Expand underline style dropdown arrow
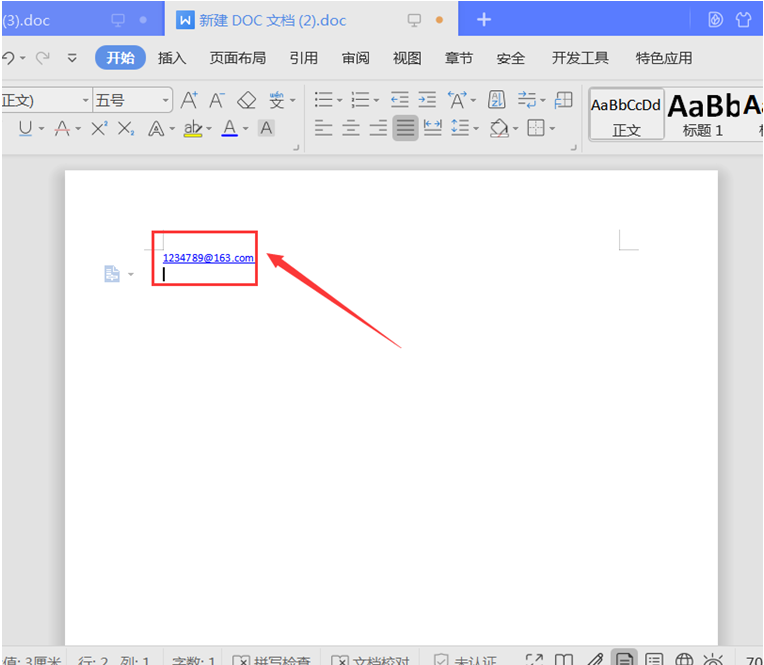The image size is (764, 665). (x=41, y=129)
